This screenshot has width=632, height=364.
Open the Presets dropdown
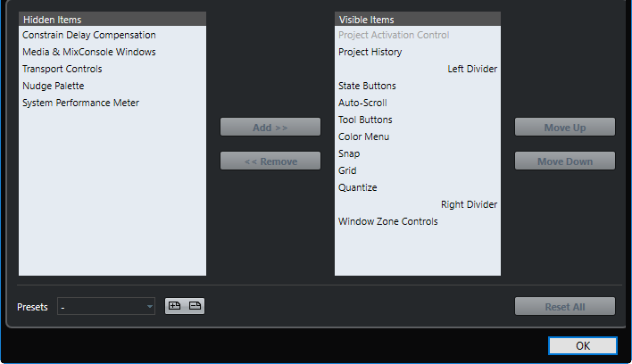[x=106, y=307]
